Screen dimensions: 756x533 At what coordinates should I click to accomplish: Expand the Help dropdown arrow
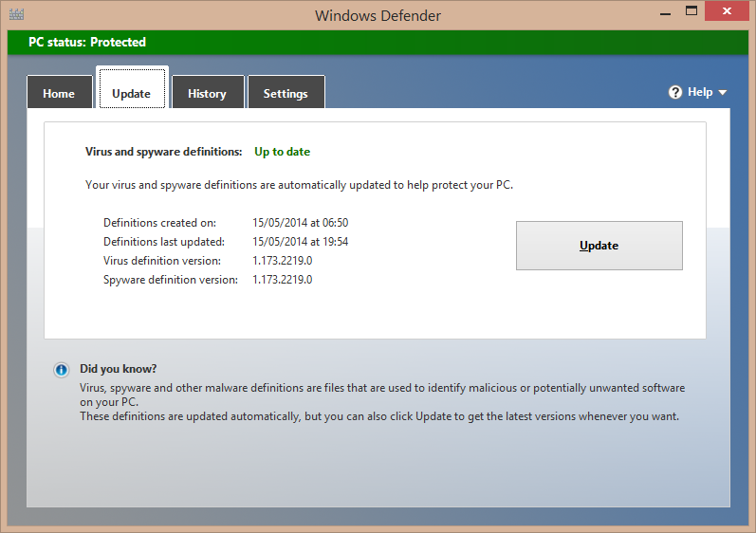pyautogui.click(x=723, y=93)
